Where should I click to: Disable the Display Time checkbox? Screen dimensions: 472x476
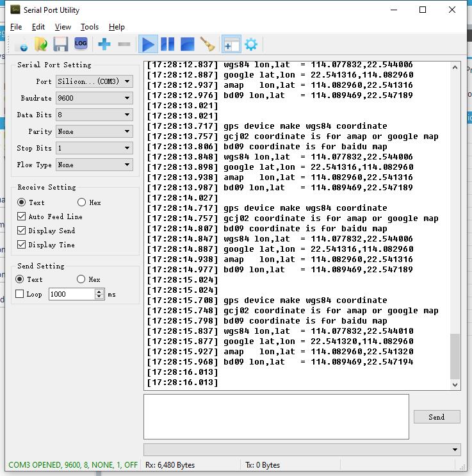coord(22,245)
